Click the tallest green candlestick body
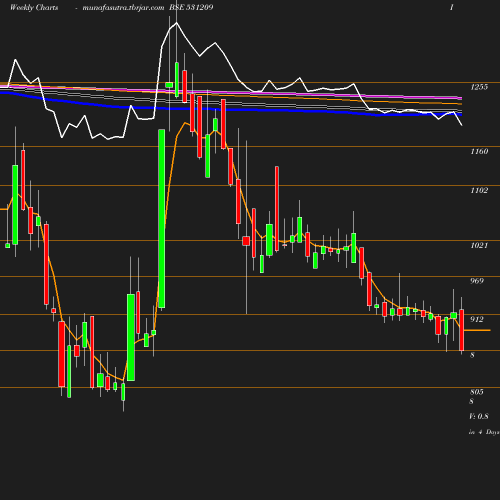 [162, 219]
